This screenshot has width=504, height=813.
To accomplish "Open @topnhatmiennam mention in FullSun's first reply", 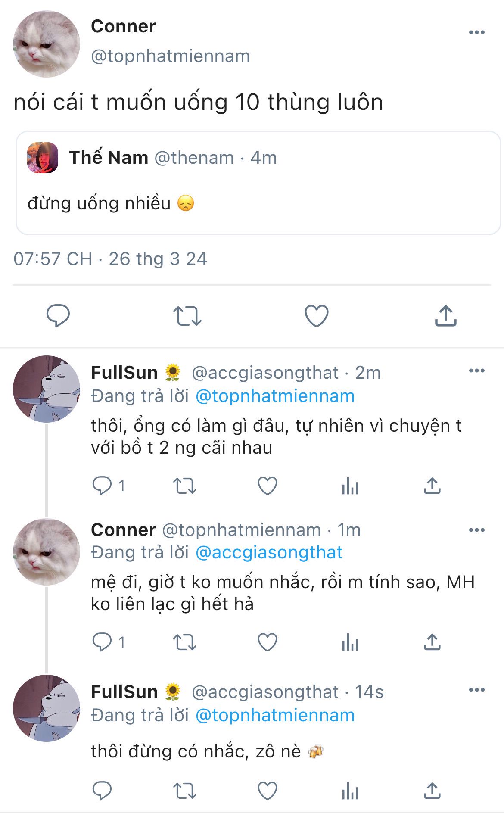I will pyautogui.click(x=275, y=396).
